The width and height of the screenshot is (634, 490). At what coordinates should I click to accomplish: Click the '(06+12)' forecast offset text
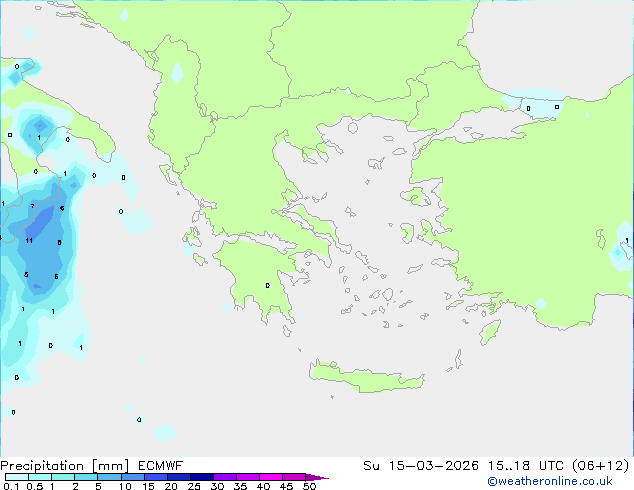600,466
